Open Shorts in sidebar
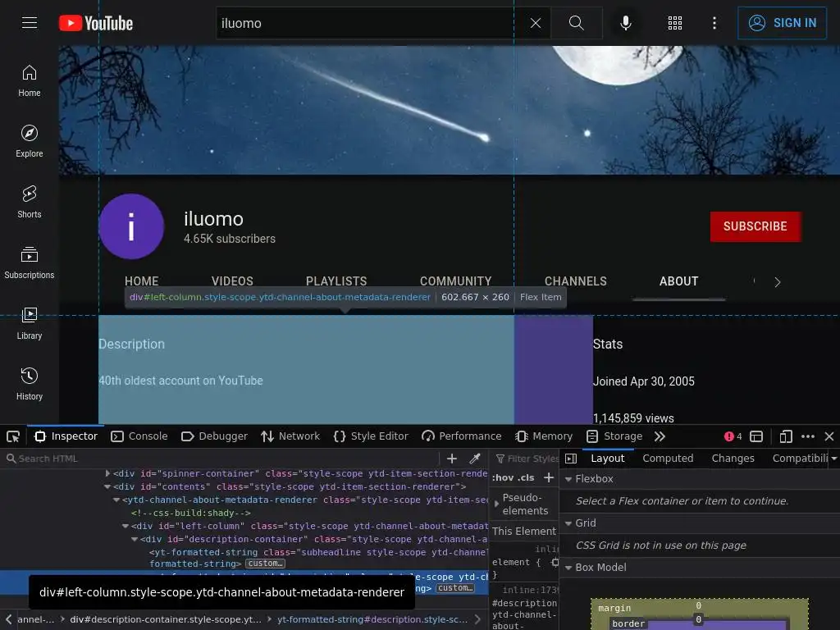840x630 pixels. 30,202
